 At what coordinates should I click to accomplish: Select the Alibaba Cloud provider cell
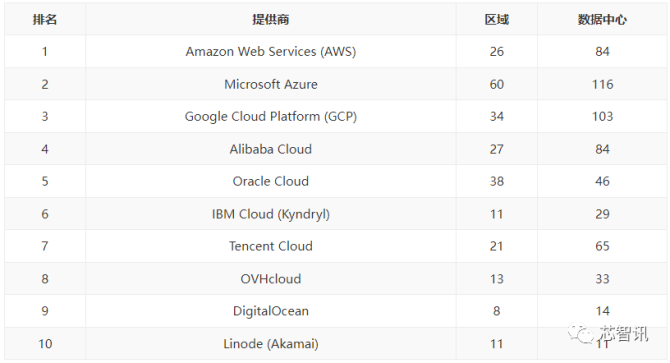point(270,149)
